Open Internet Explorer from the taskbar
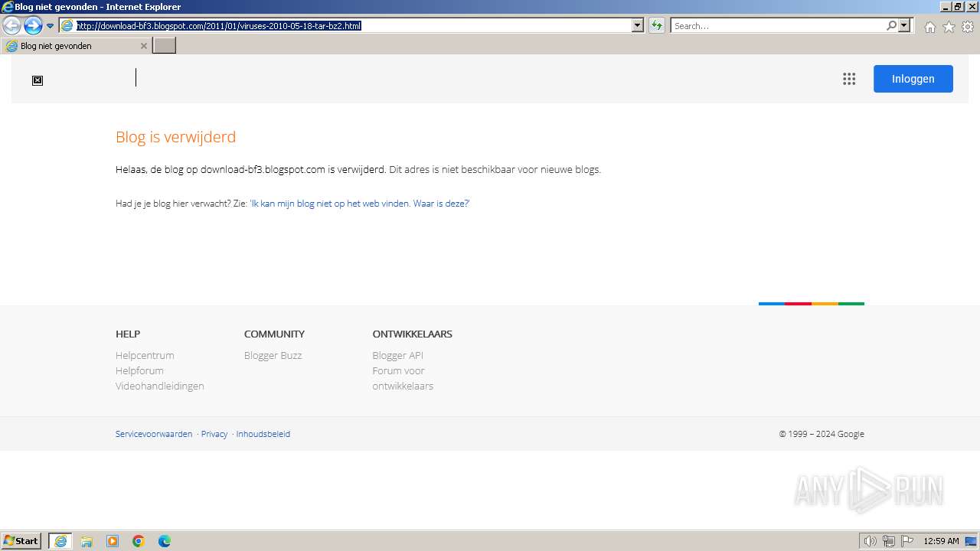 60,541
